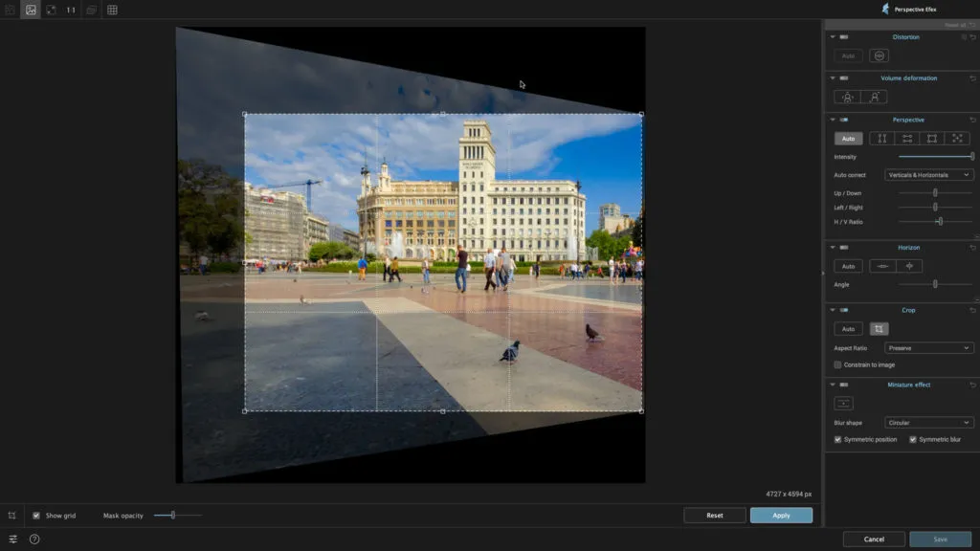
Task: Click the Save button
Action: point(940,540)
